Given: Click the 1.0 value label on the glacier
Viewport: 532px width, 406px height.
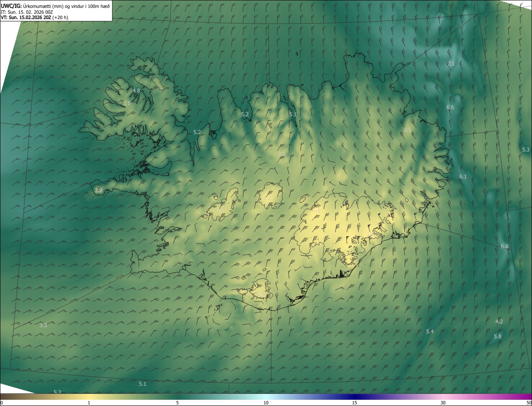Looking at the screenshot, I should coord(316,211).
